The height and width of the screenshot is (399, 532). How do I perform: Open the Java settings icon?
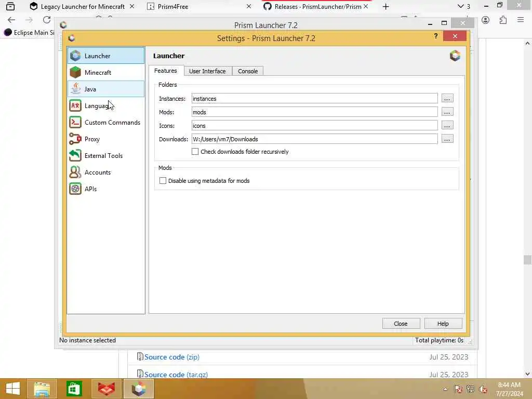pyautogui.click(x=75, y=89)
